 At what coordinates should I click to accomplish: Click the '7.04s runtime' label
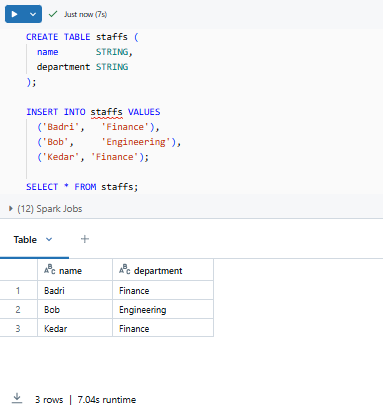[x=107, y=399]
